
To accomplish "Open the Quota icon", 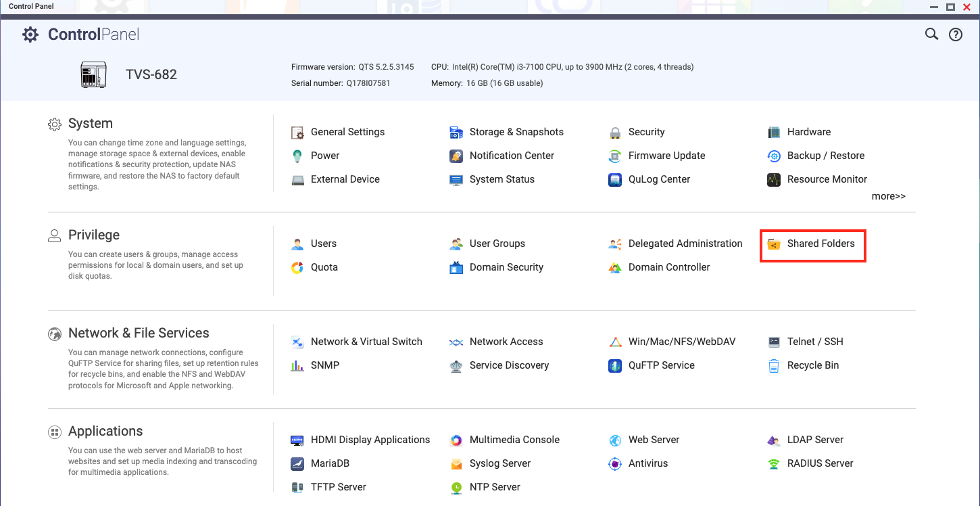I will [297, 267].
